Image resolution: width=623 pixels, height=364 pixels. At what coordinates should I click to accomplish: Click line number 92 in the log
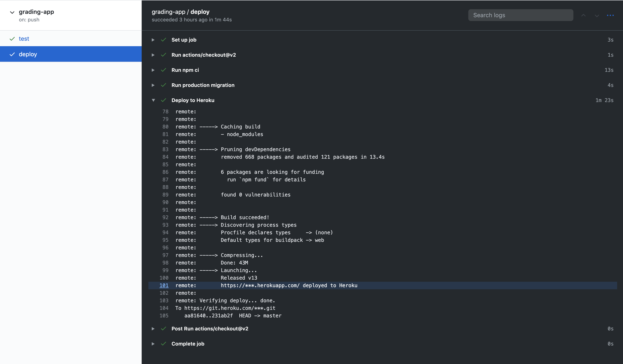[x=165, y=217]
